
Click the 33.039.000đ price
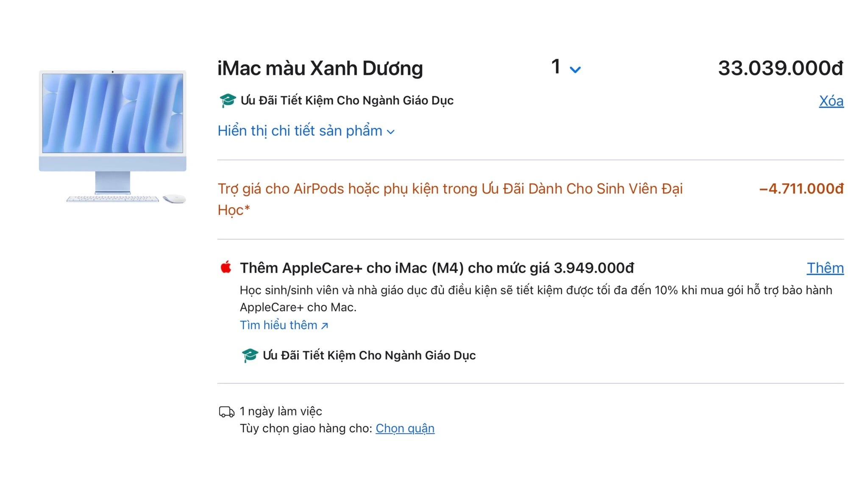pos(781,68)
